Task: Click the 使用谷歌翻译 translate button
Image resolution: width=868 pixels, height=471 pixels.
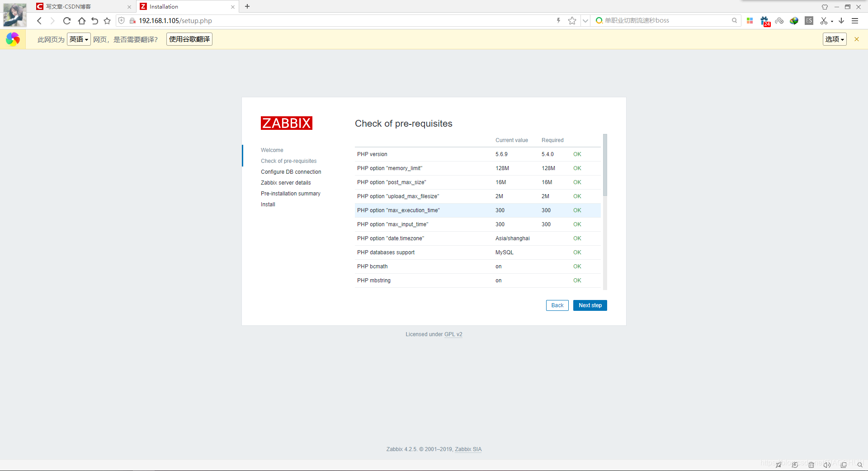Action: coord(189,39)
